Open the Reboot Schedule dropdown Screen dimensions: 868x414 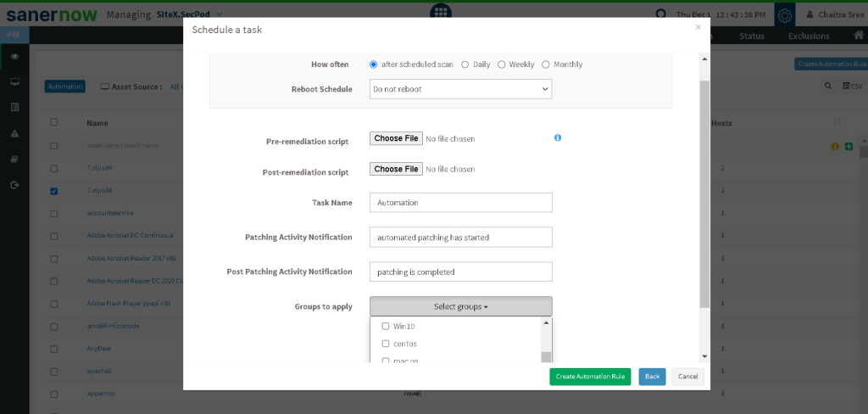460,89
